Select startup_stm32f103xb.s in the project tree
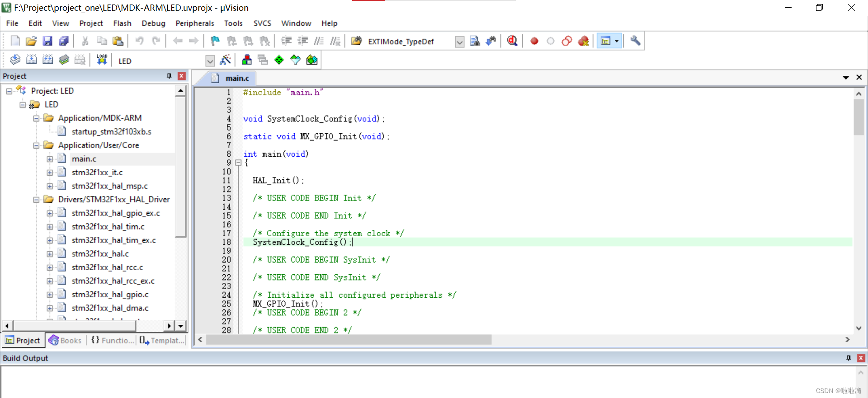 (x=111, y=131)
